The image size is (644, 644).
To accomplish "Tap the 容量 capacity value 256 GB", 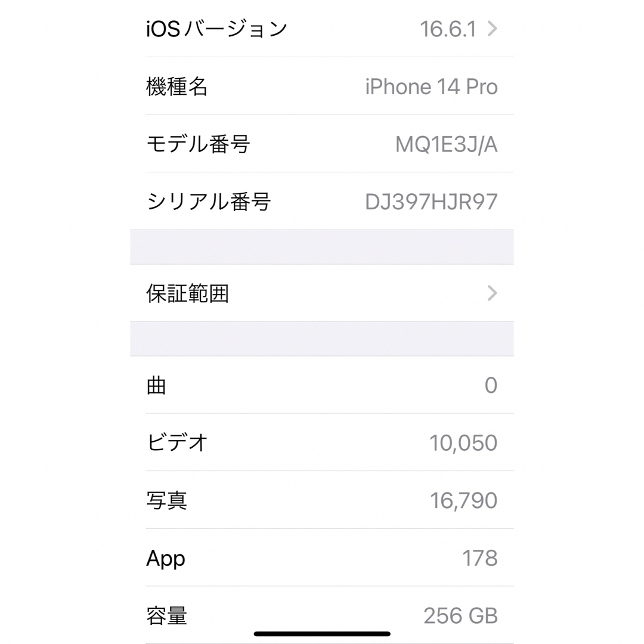I will point(460,615).
